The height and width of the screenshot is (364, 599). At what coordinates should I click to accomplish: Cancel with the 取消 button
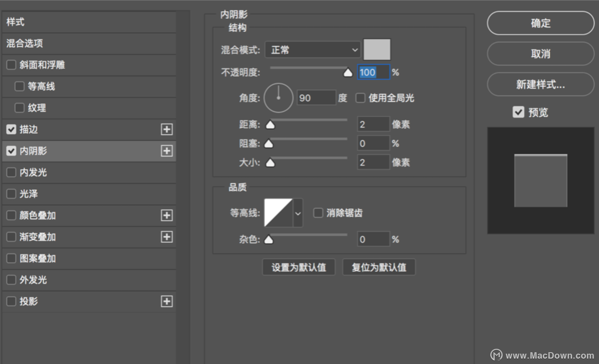point(540,54)
